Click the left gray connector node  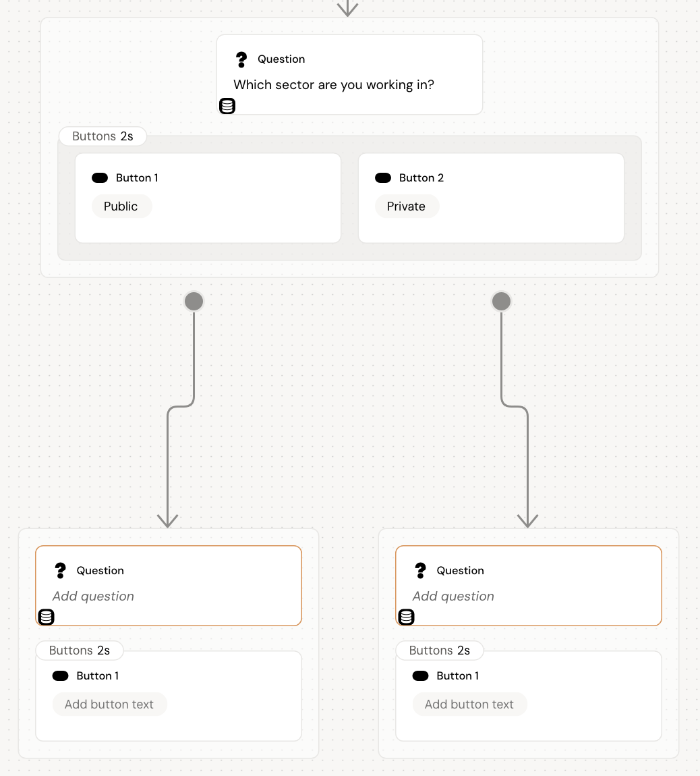194,302
